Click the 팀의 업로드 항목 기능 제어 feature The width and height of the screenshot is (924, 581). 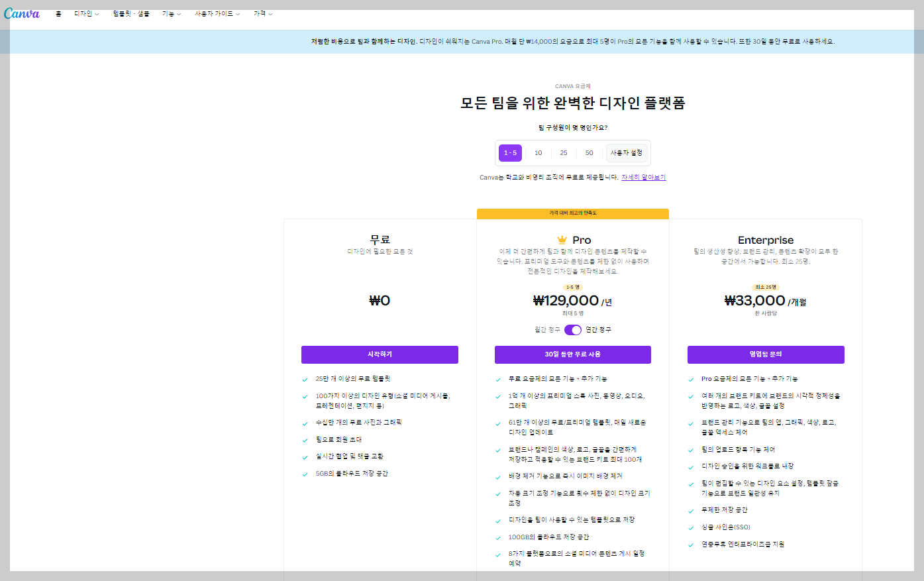[x=738, y=450]
